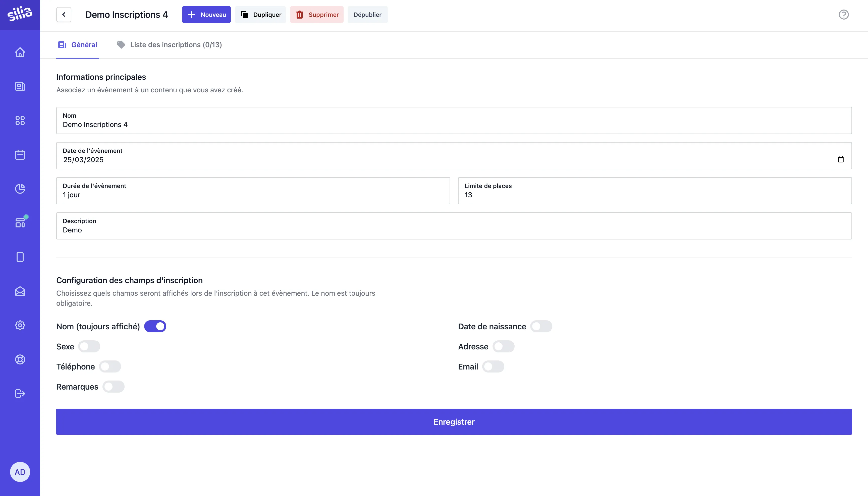Click the help question mark icon

point(843,15)
